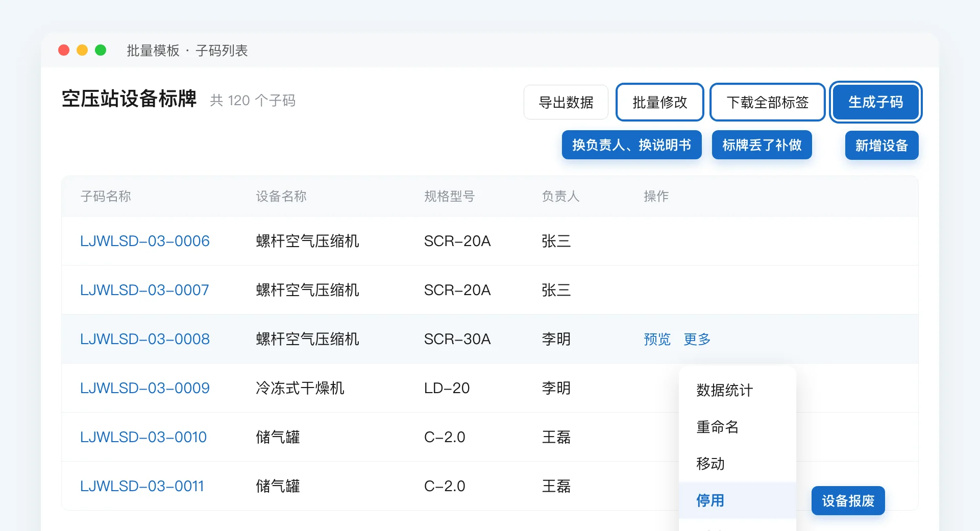The height and width of the screenshot is (531, 980).
Task: Click the 设备名称 column header
Action: pyautogui.click(x=281, y=196)
